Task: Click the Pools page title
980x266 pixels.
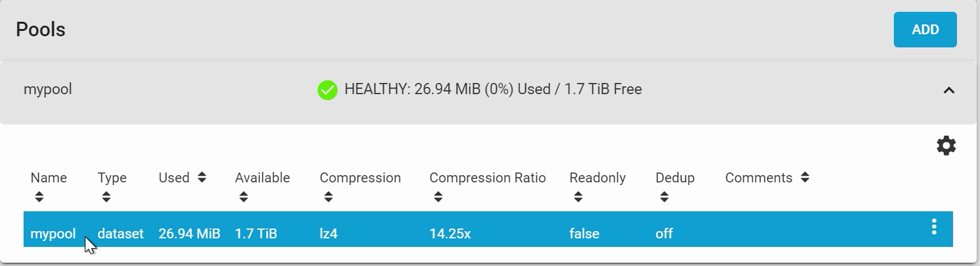Action: (x=41, y=30)
